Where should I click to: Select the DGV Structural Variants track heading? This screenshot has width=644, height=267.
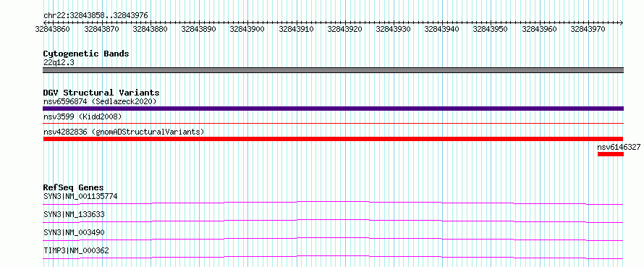pos(101,93)
